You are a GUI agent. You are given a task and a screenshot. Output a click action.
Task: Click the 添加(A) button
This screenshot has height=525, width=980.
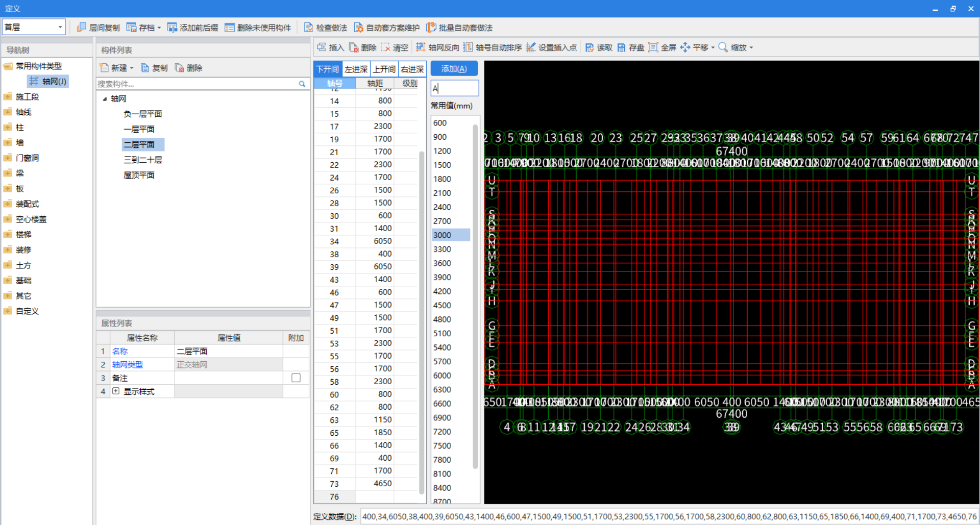pos(454,68)
